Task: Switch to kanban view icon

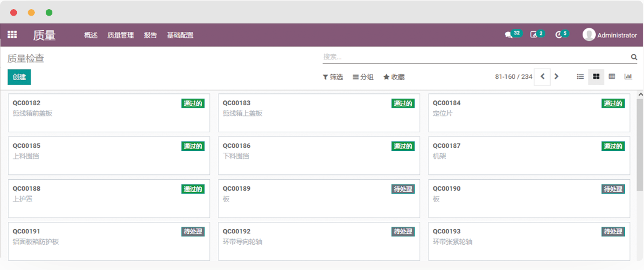Action: click(x=596, y=76)
